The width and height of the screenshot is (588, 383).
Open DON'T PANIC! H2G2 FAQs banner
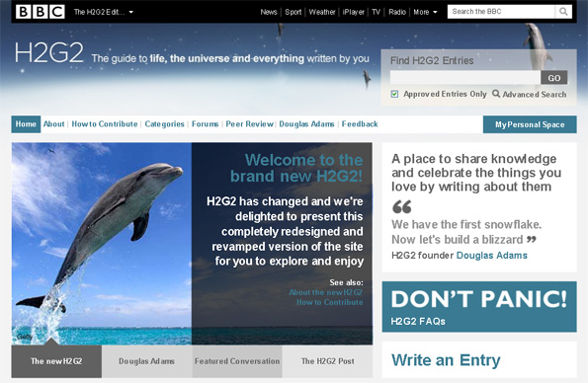479,307
